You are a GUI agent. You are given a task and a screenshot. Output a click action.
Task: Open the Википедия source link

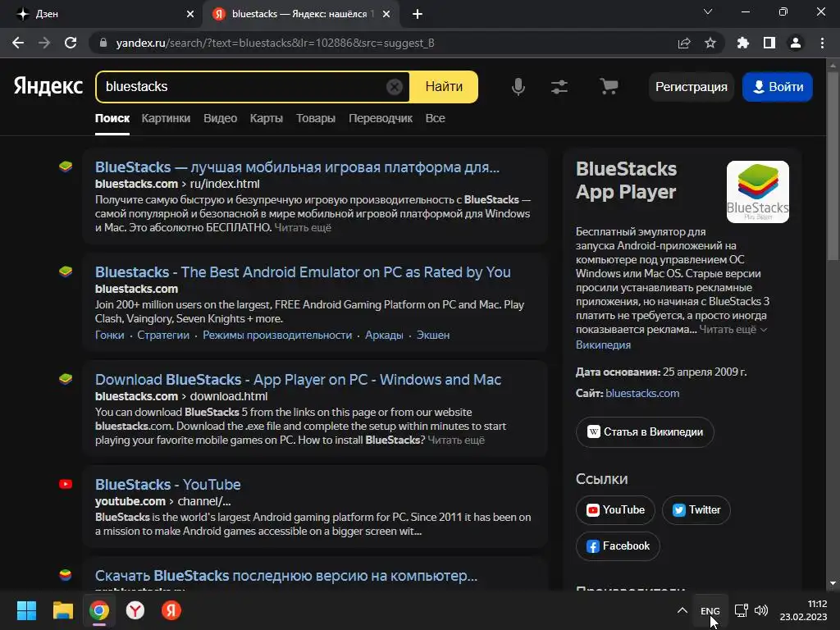pos(603,345)
